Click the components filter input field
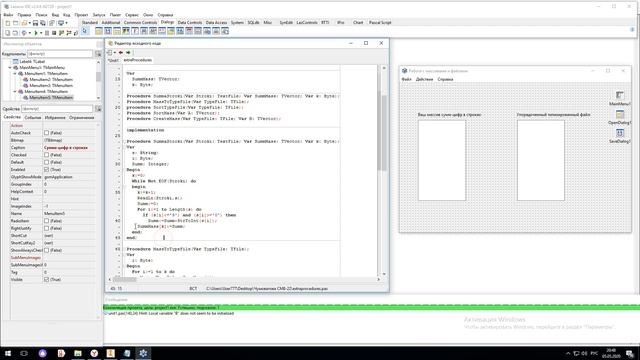 point(60,54)
